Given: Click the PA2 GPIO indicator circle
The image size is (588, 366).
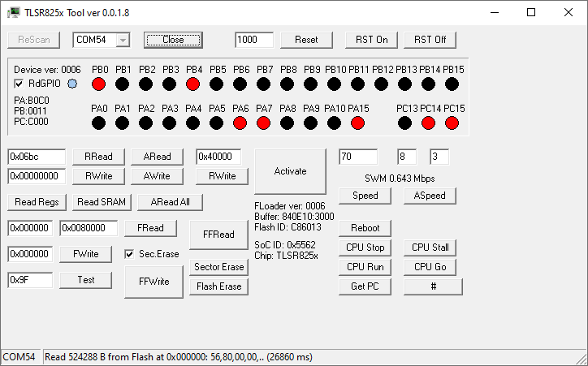Looking at the screenshot, I should point(145,123).
